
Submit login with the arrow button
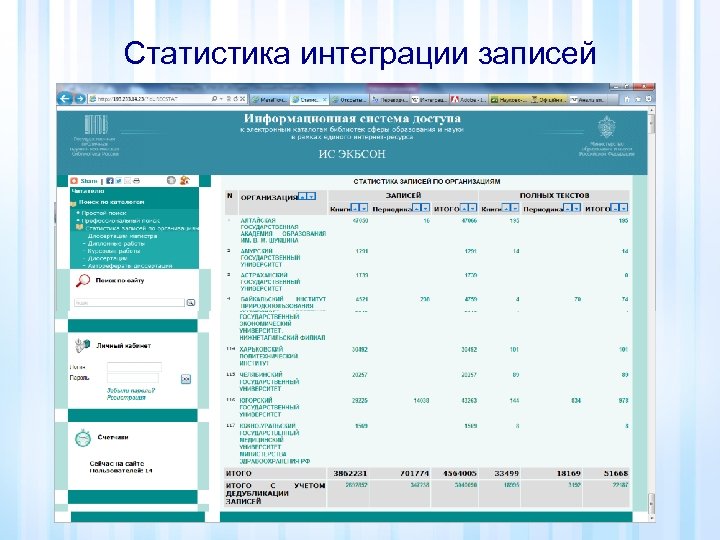pyautogui.click(x=186, y=379)
